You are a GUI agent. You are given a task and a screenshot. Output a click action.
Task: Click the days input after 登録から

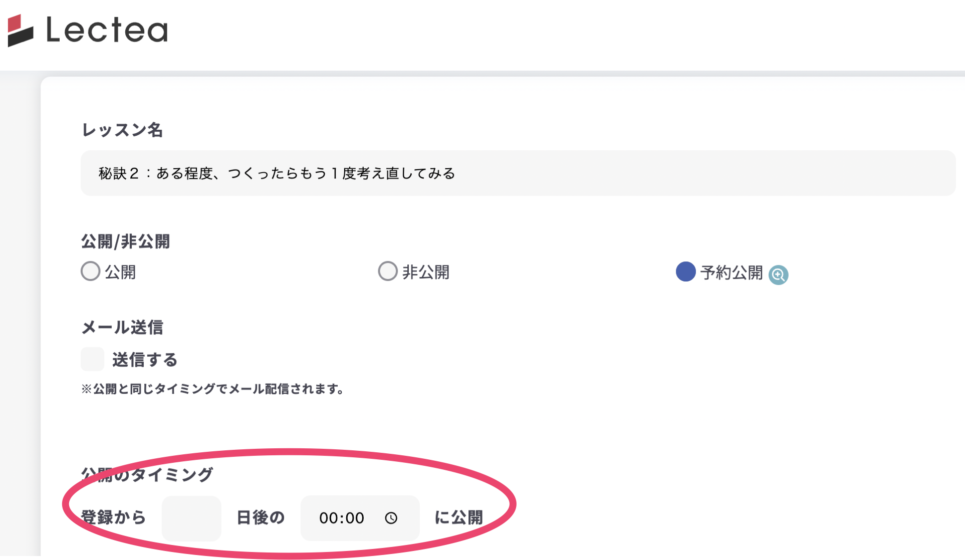pyautogui.click(x=191, y=518)
